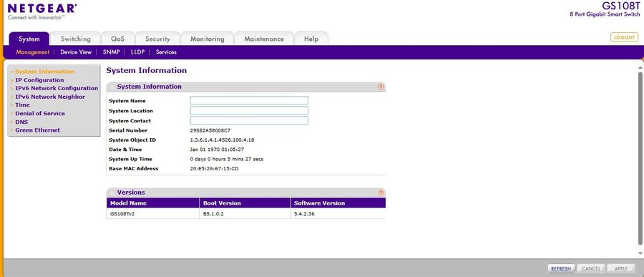Click the REFRESH button

click(561, 268)
